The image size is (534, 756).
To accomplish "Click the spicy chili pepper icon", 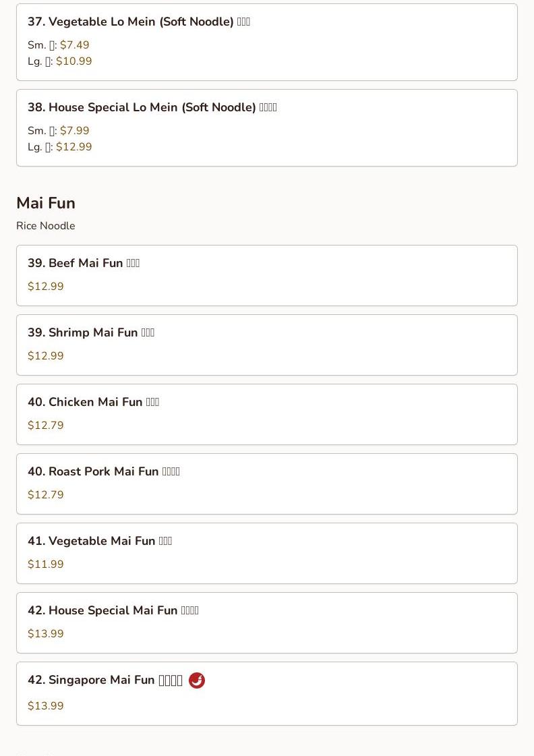I will coord(197,680).
